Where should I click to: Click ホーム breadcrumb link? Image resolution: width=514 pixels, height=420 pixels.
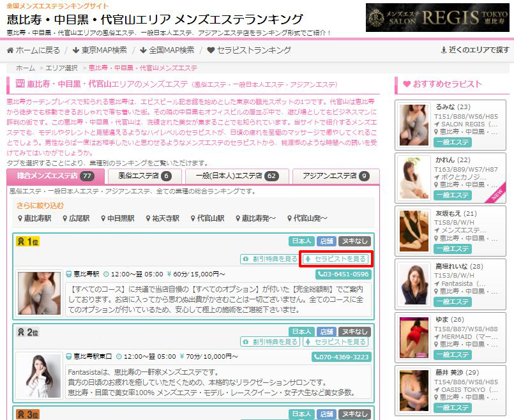click(26, 68)
